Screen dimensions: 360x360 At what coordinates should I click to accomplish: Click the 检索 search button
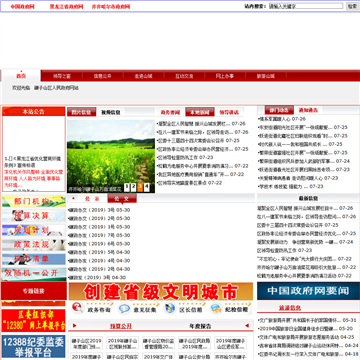352,6
